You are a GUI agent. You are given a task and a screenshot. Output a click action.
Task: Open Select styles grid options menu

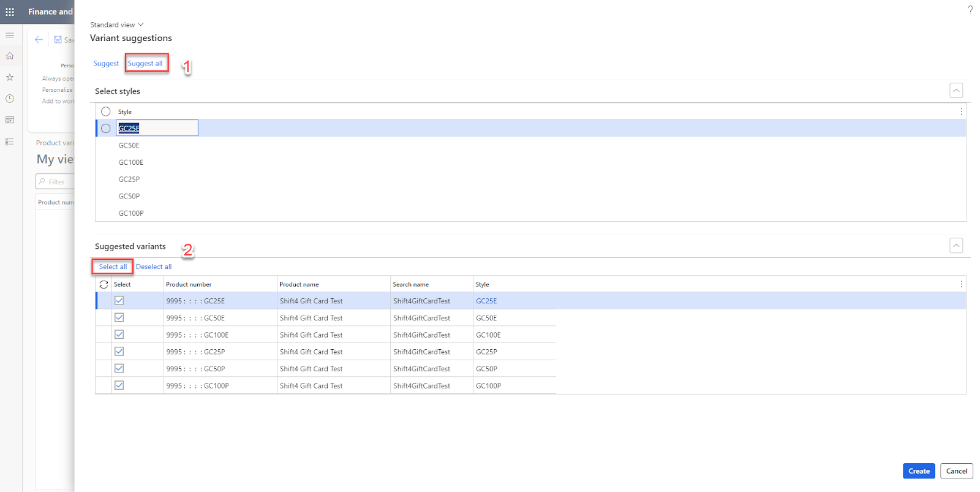(x=961, y=112)
